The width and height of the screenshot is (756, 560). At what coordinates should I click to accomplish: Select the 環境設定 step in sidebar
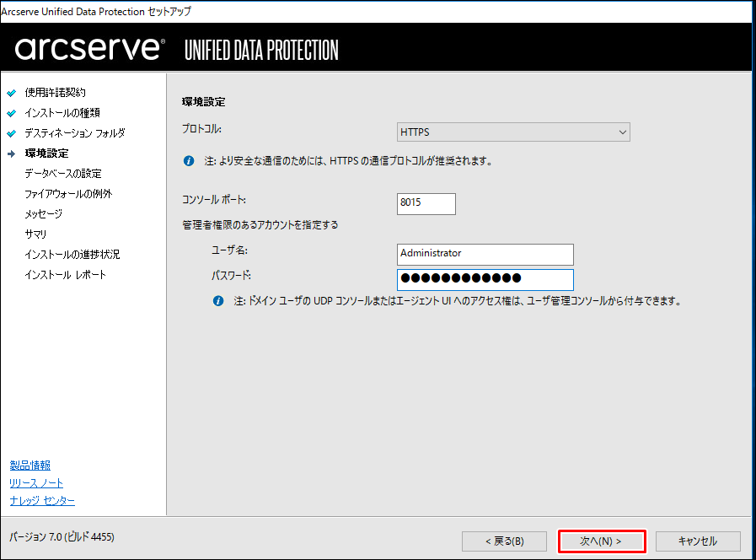[46, 153]
